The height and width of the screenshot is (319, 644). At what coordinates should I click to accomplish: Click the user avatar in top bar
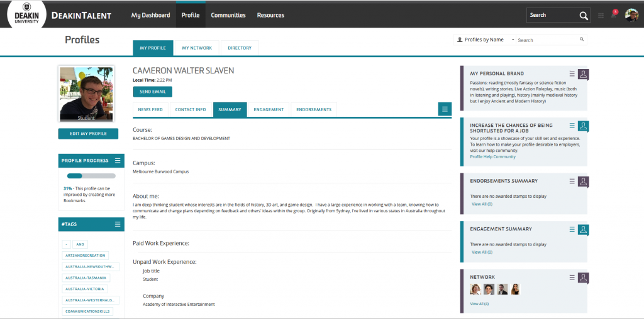click(x=631, y=15)
